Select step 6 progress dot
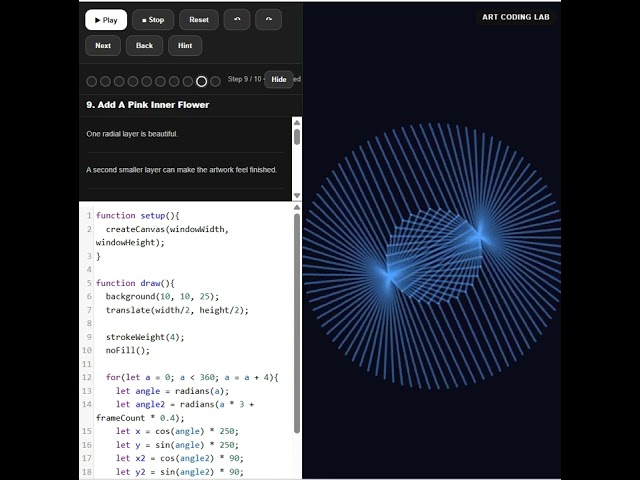Screen dimensions: 640x480 [160, 82]
